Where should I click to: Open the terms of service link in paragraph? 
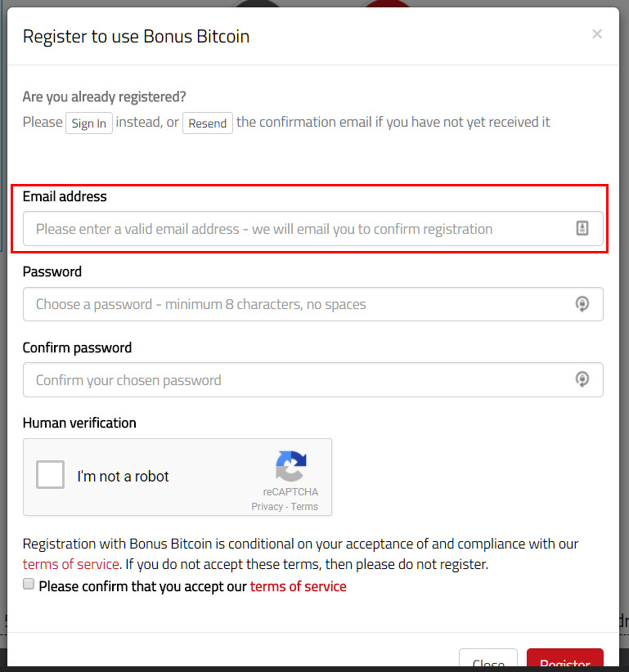pyautogui.click(x=70, y=564)
